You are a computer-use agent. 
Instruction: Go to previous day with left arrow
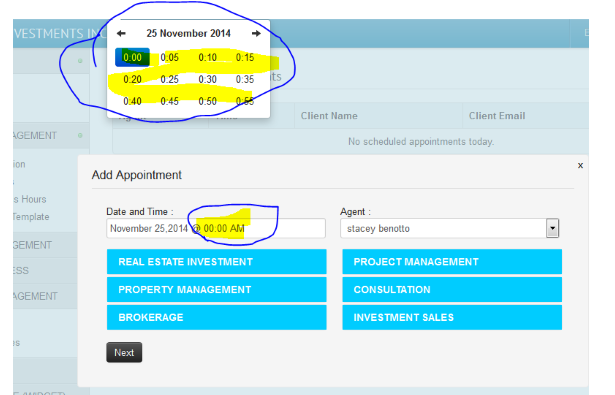(x=121, y=33)
